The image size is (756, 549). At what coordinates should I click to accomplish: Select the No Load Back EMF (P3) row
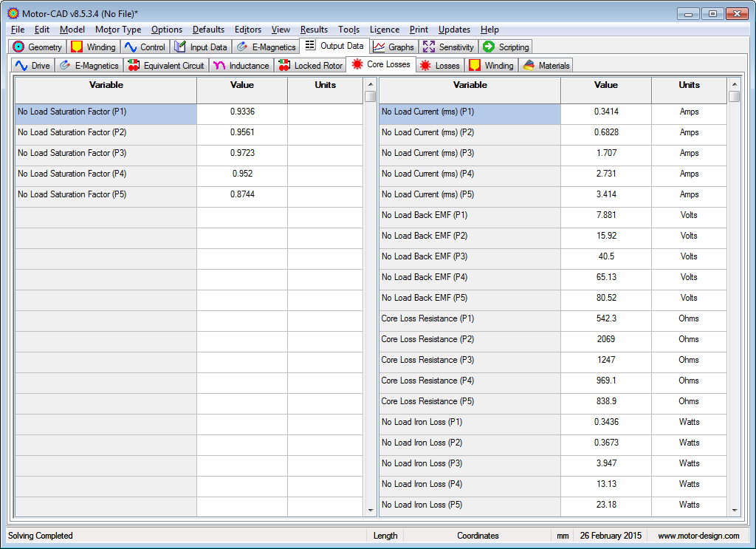click(553, 259)
